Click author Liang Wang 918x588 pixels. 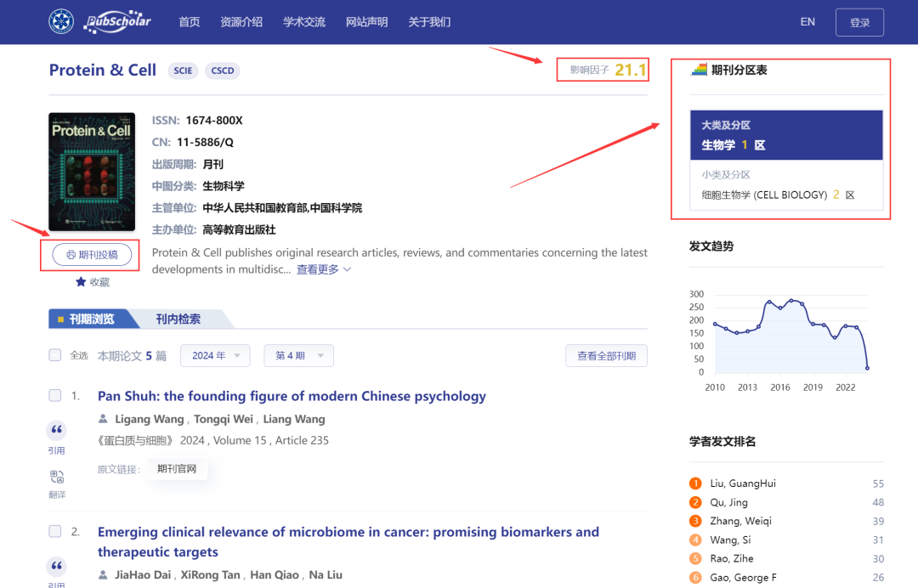294,419
